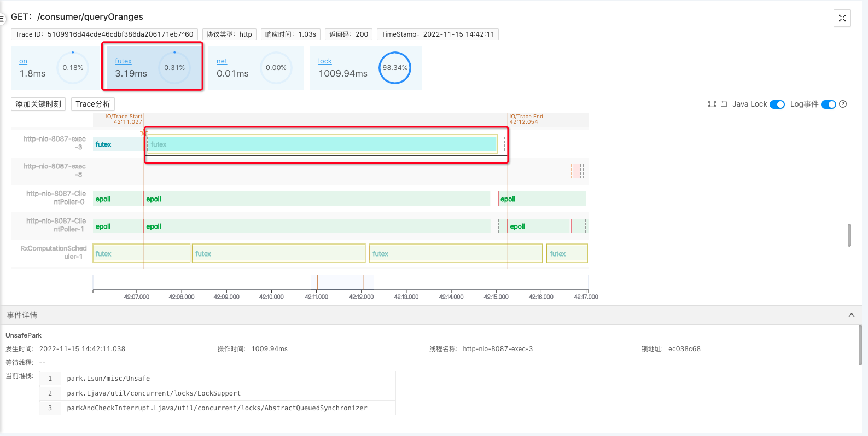Image resolution: width=868 pixels, height=436 pixels.
Task: Click the fullscreen expand icon
Action: (x=842, y=18)
